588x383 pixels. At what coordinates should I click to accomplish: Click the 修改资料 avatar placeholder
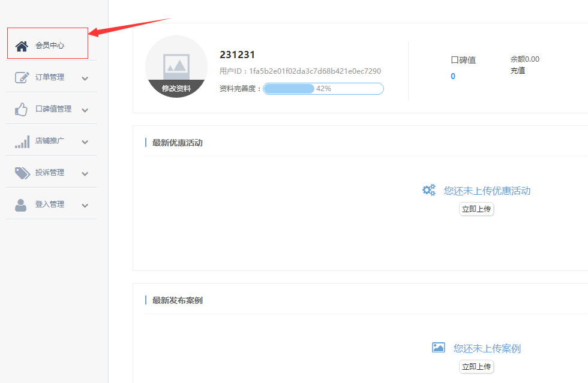[x=176, y=67]
